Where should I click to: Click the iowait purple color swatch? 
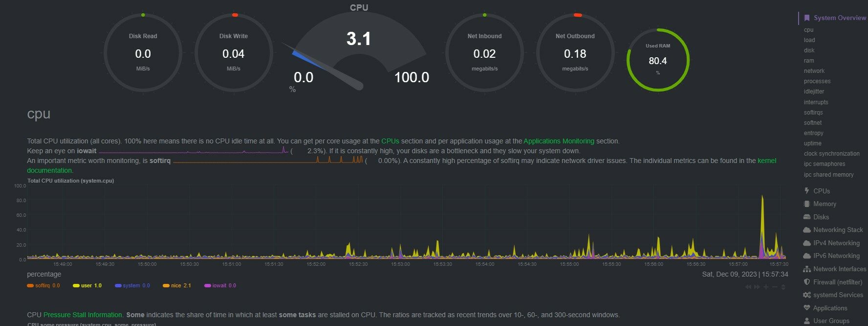[x=208, y=285]
